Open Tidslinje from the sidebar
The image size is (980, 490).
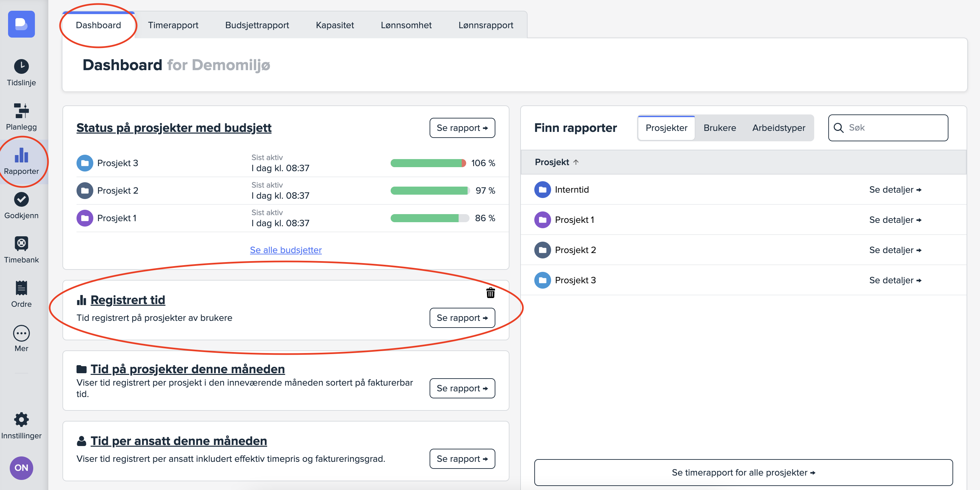(21, 72)
